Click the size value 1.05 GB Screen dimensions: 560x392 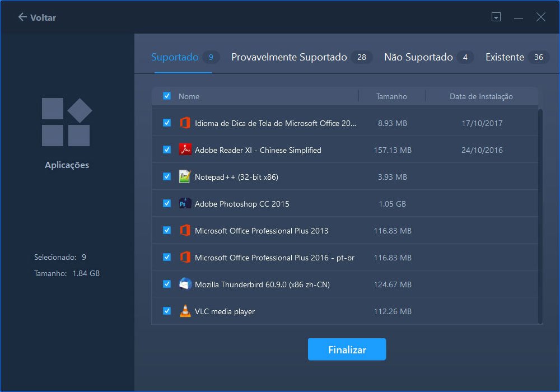click(x=393, y=204)
